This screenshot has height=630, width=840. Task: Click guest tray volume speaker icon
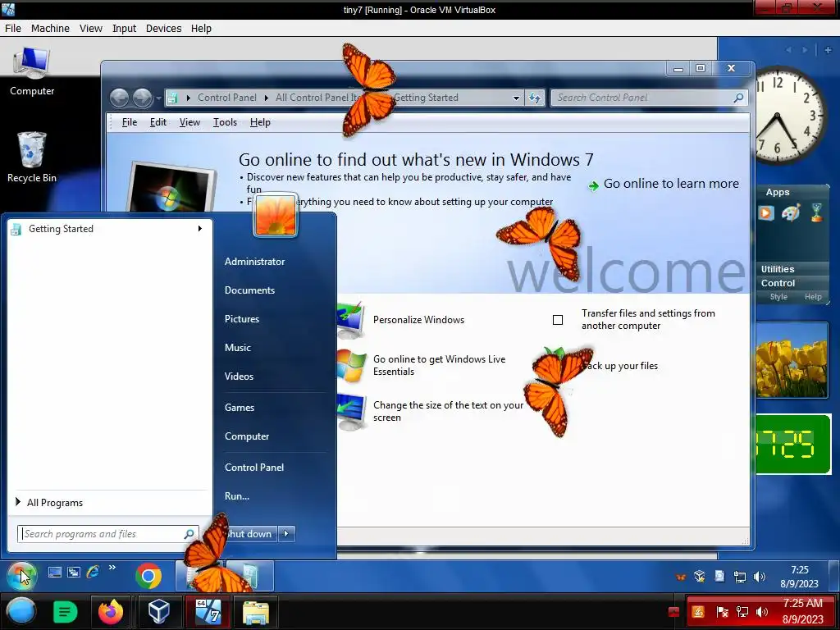(760, 577)
